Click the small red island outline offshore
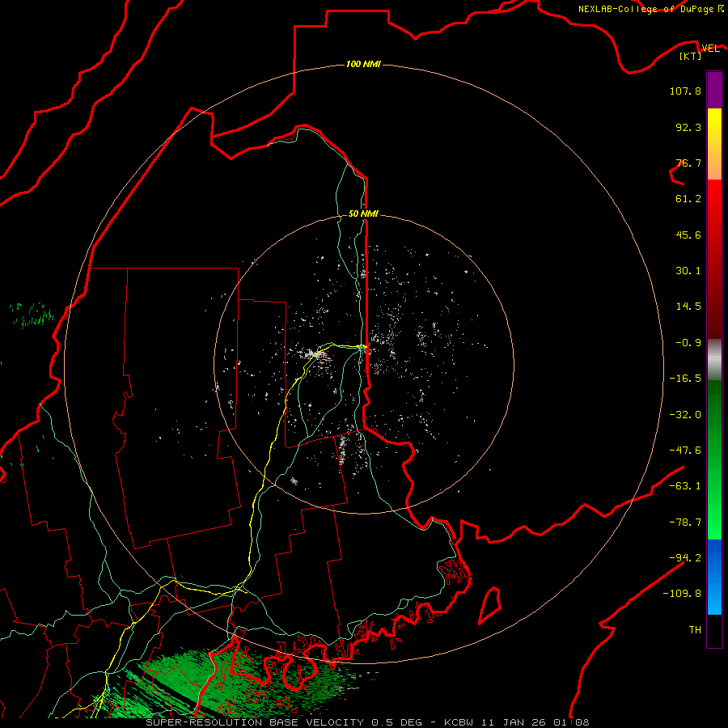Viewport: 728px width, 728px height. pyautogui.click(x=490, y=605)
